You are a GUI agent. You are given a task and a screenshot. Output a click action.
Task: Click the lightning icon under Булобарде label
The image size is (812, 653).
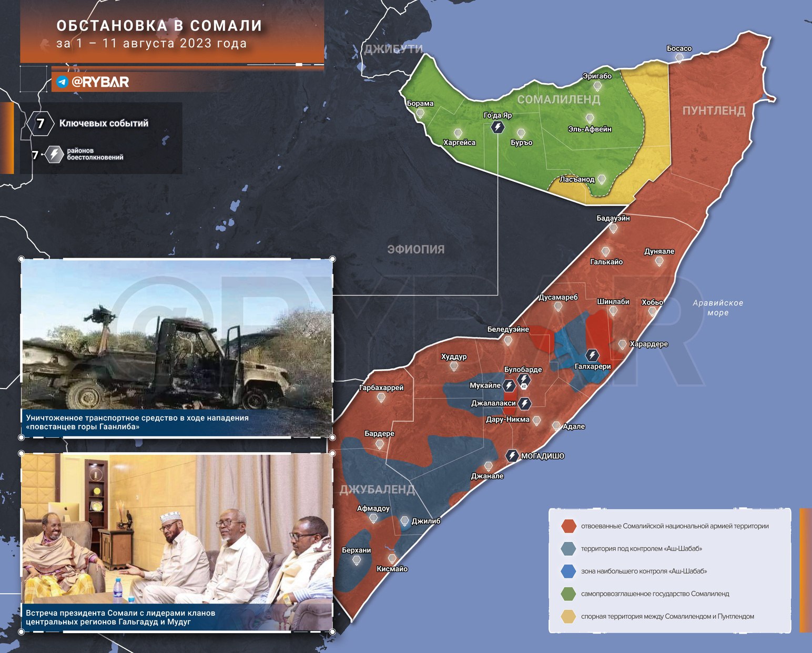point(524,380)
